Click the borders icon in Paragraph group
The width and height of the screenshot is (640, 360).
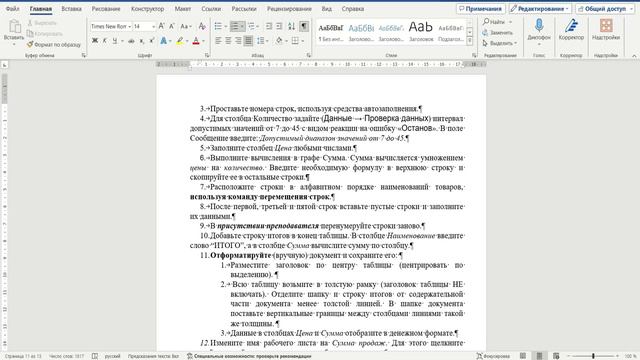(295, 40)
